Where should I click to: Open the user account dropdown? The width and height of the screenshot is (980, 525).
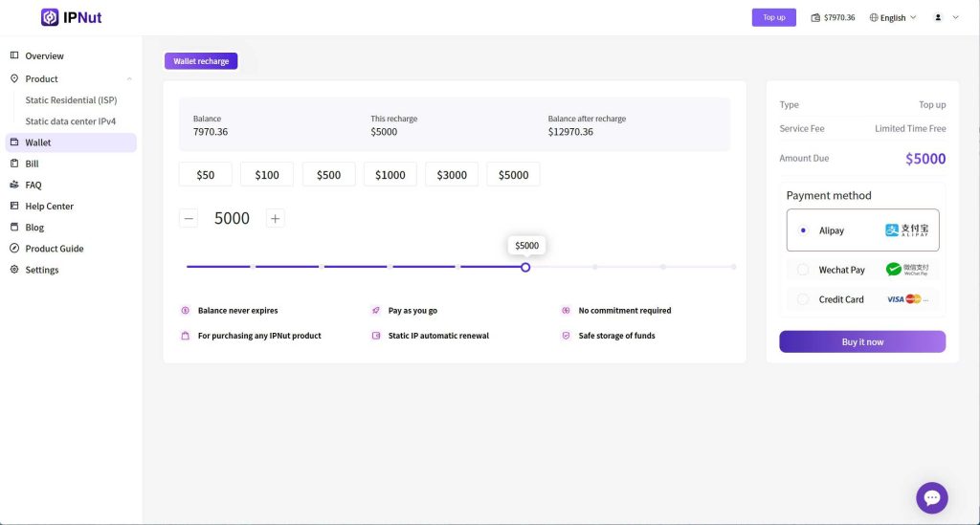[x=946, y=17]
